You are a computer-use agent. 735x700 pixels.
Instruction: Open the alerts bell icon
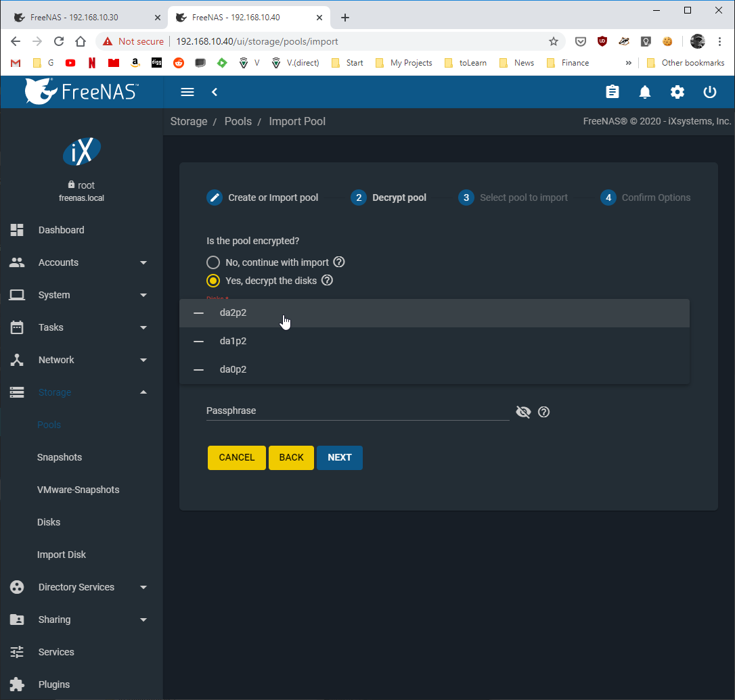pos(645,92)
